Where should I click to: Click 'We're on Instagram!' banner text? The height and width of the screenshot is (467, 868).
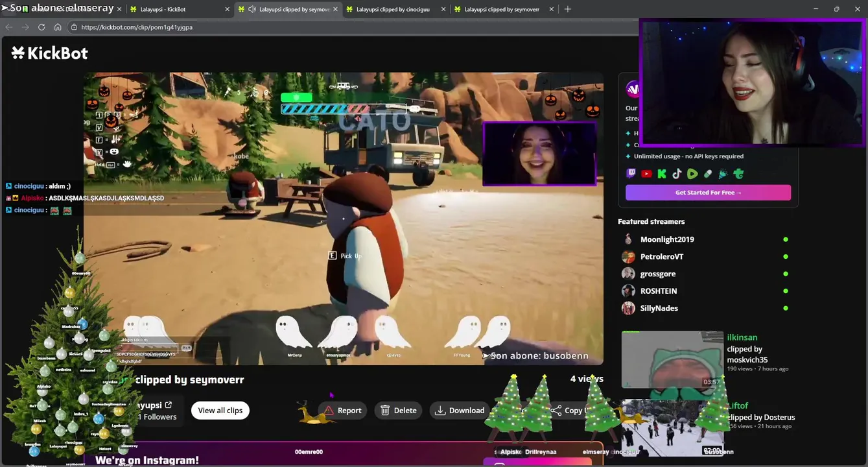click(x=147, y=460)
